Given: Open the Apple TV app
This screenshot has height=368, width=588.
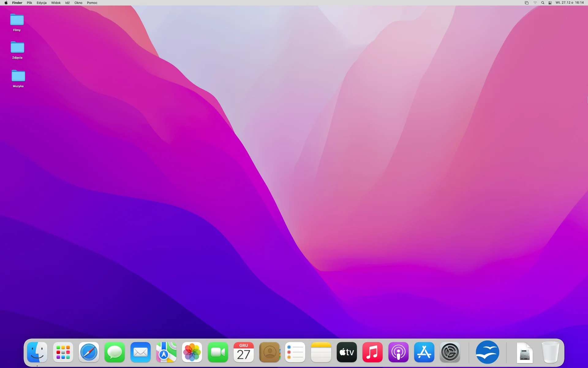Looking at the screenshot, I should coord(347,352).
